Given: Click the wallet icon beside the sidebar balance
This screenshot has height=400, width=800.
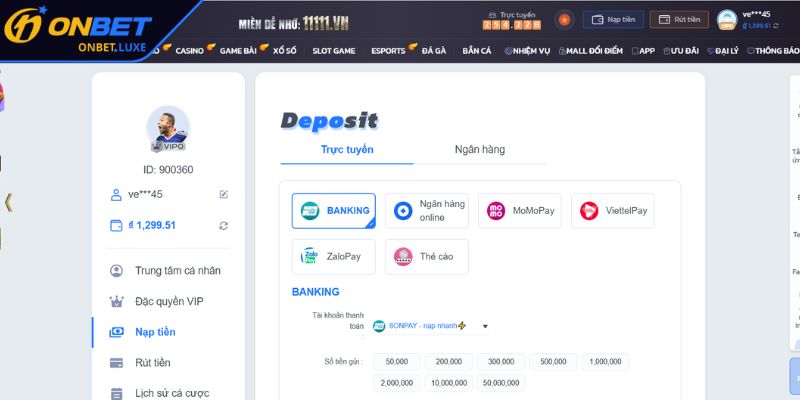Looking at the screenshot, I should [x=116, y=226].
